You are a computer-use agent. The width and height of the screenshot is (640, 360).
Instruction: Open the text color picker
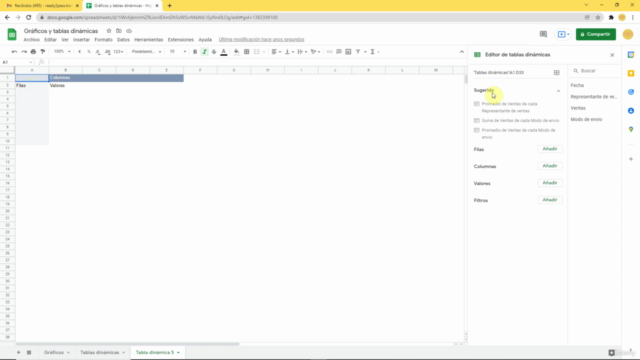(x=224, y=52)
